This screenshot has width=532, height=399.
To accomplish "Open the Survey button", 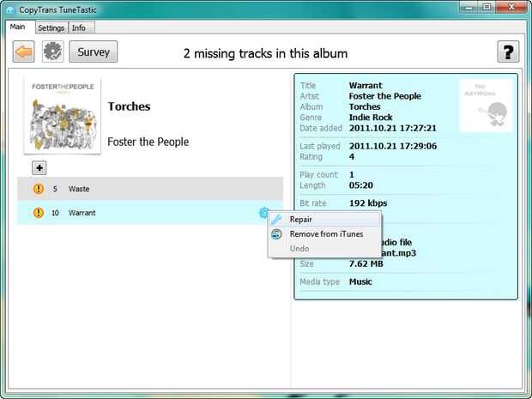I will (x=94, y=51).
